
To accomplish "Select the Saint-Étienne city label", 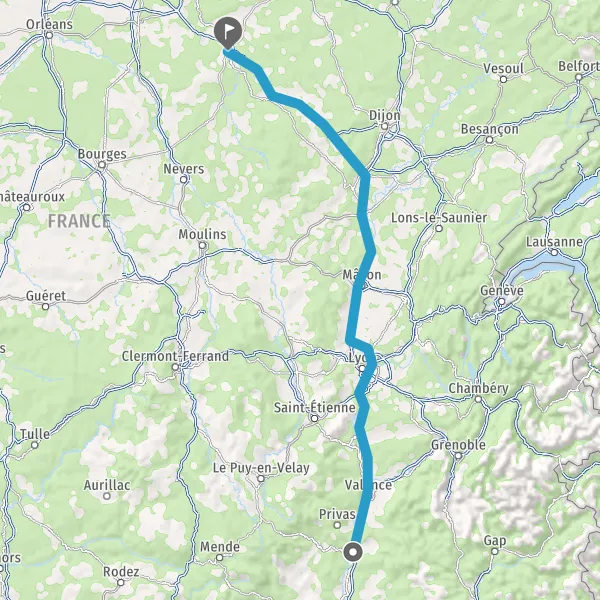I will coord(315,407).
